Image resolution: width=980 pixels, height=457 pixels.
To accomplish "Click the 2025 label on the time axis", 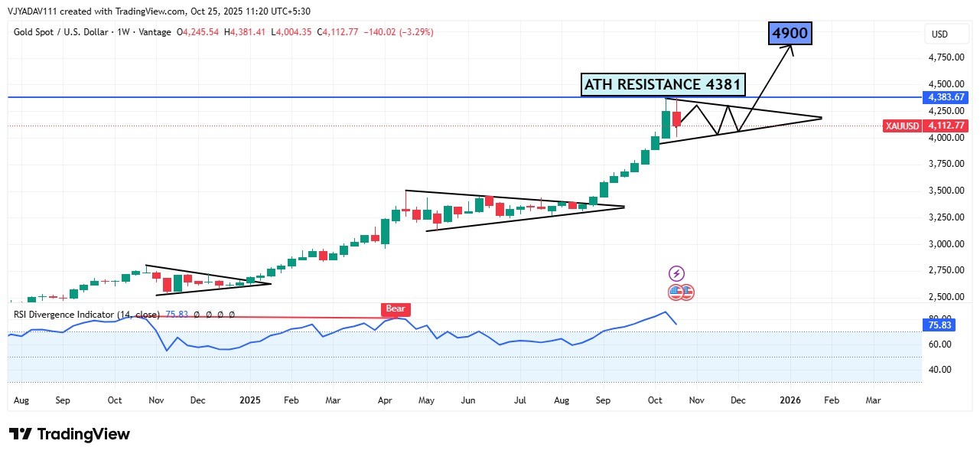I will tap(251, 400).
